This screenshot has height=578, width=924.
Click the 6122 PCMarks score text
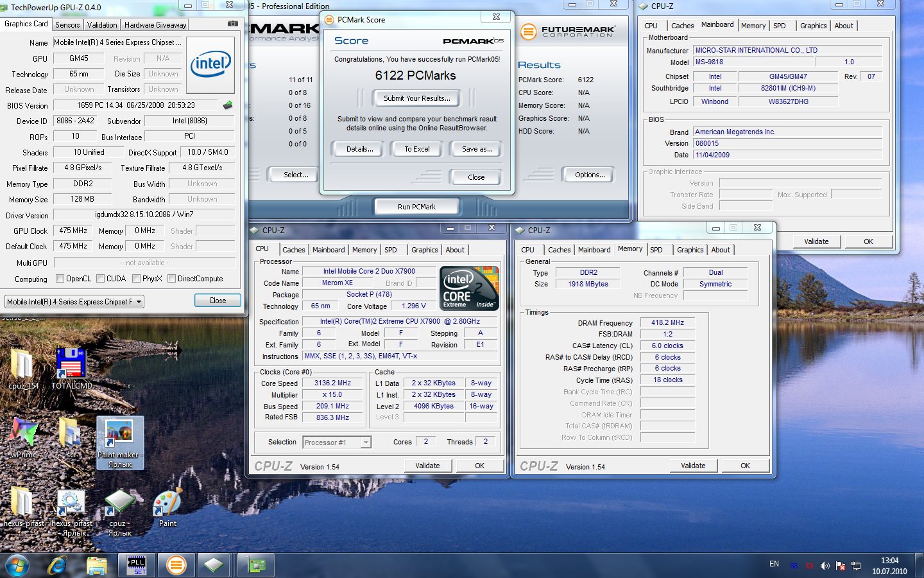(416, 75)
